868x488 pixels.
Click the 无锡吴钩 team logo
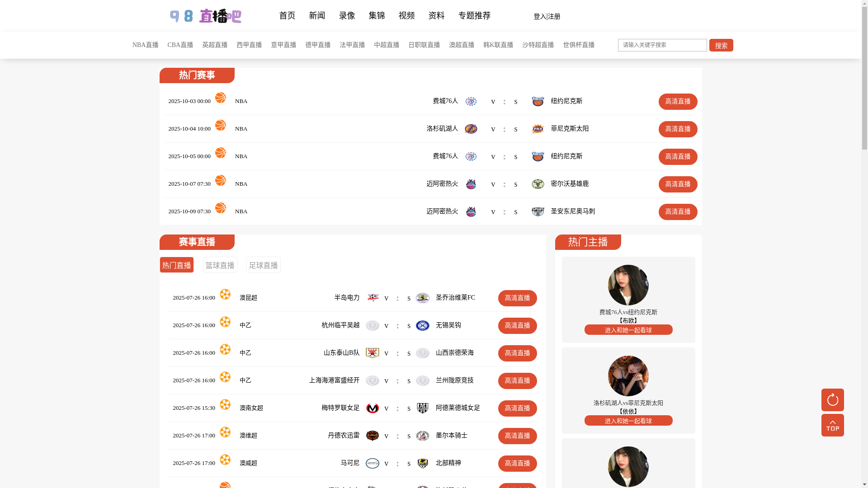(x=423, y=325)
